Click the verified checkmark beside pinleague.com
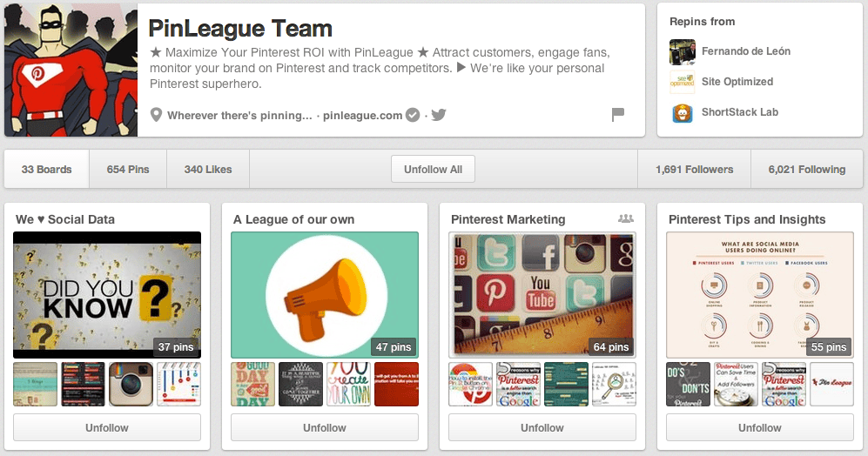868x456 pixels. [413, 115]
